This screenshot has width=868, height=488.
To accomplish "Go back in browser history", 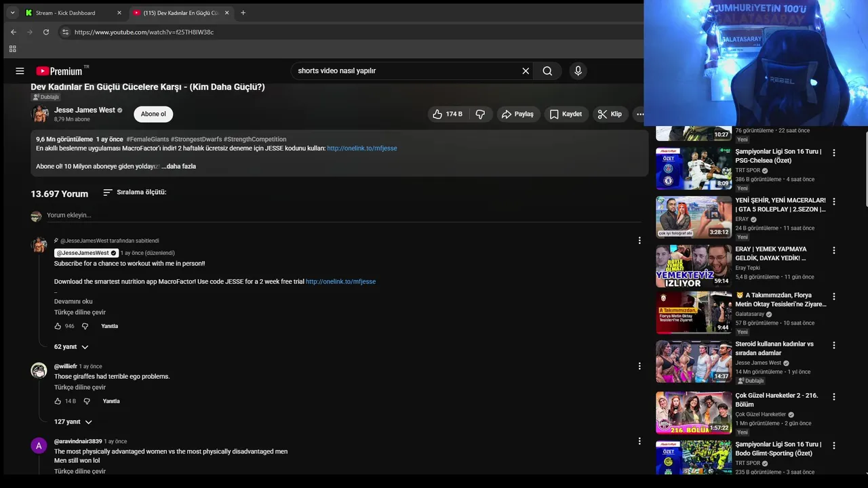I will [14, 32].
